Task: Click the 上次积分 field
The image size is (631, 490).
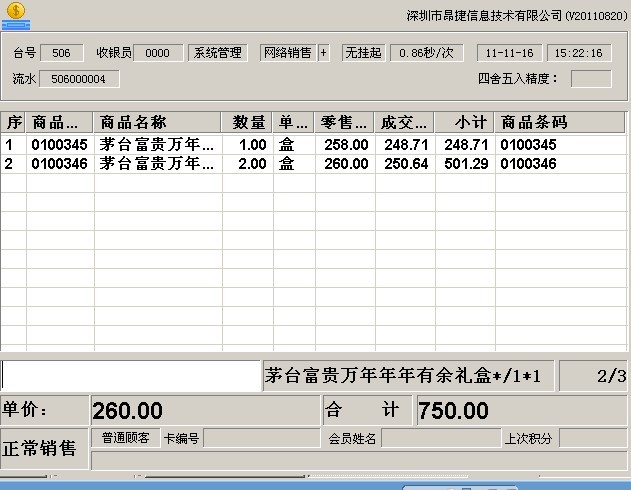Action: [594, 438]
